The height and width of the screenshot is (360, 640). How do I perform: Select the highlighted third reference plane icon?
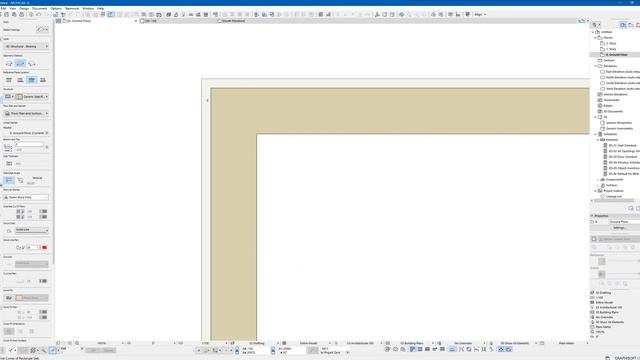click(x=31, y=80)
